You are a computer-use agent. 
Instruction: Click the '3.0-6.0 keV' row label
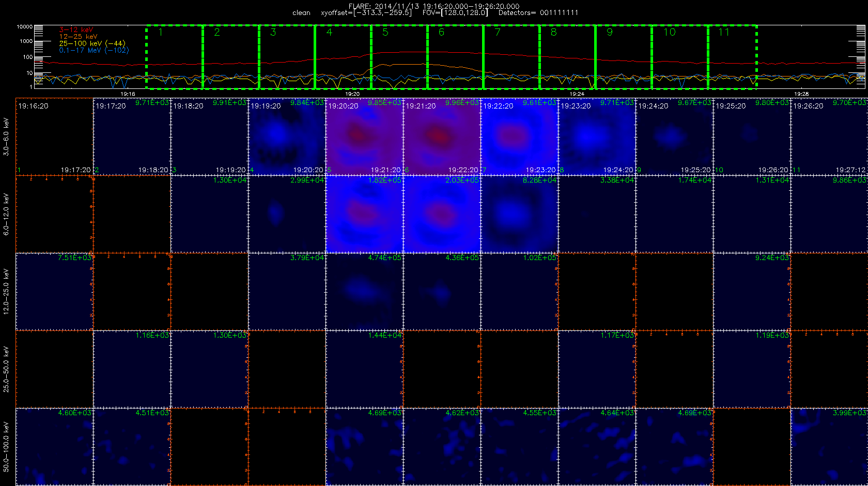6,136
